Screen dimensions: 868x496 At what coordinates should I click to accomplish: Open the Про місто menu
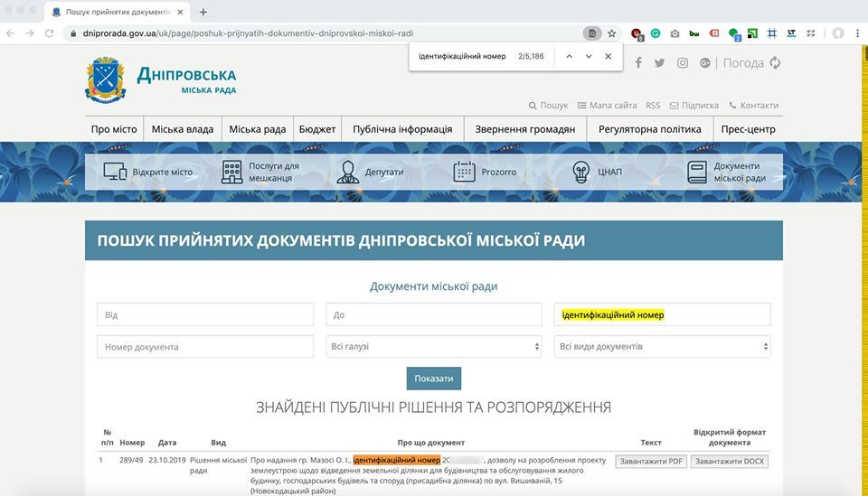coord(114,129)
